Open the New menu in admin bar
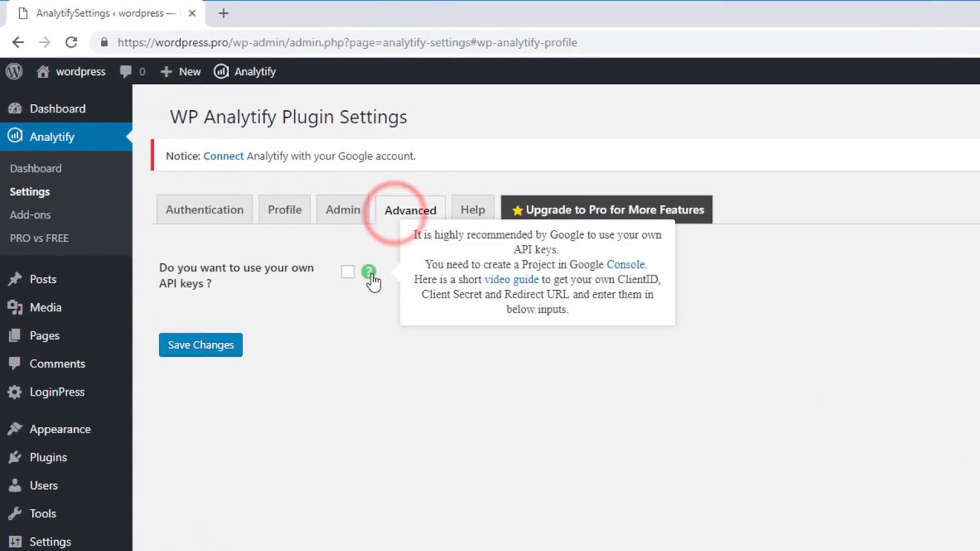 181,71
